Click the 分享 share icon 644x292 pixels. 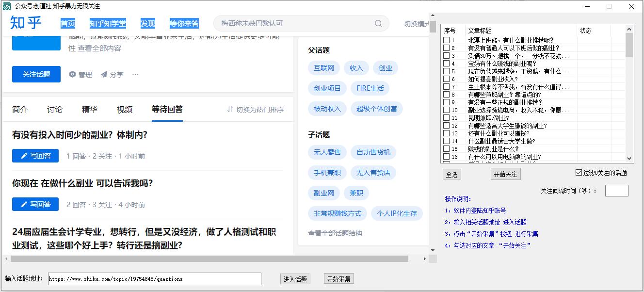point(112,74)
